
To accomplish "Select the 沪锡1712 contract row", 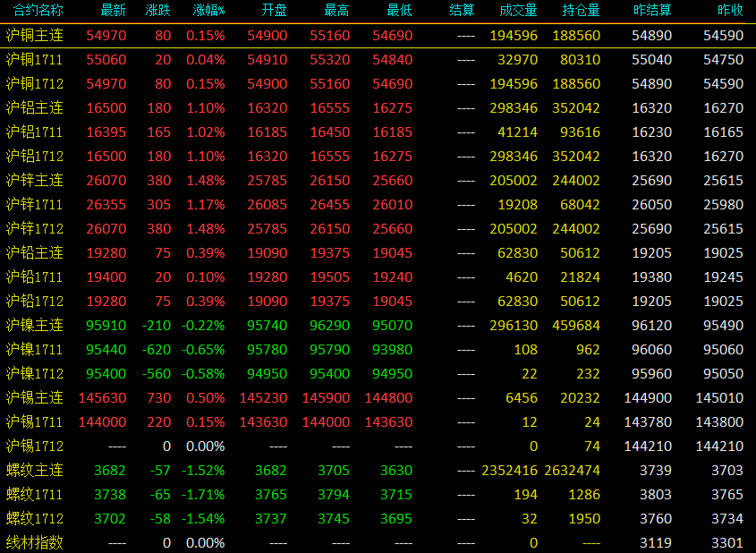I will click(378, 446).
